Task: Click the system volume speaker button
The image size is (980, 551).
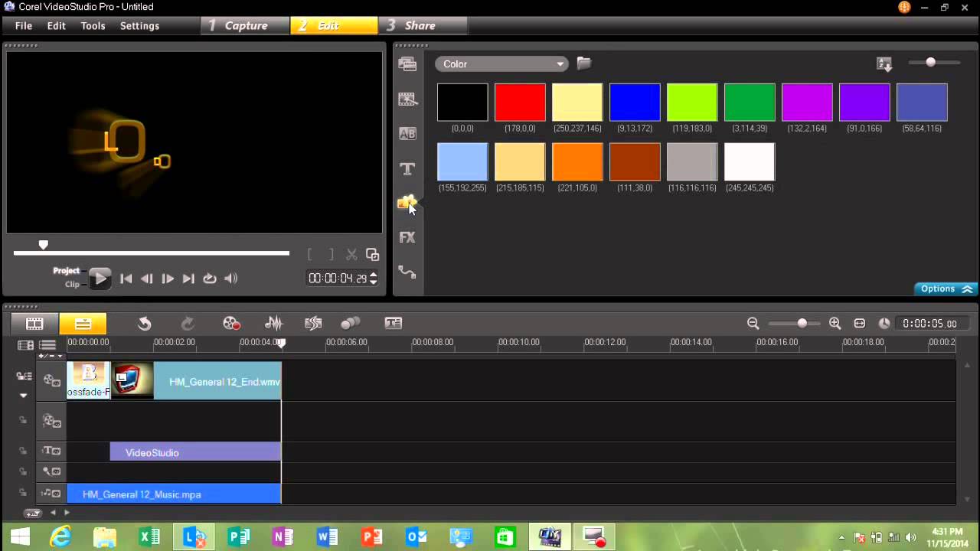Action: click(230, 279)
